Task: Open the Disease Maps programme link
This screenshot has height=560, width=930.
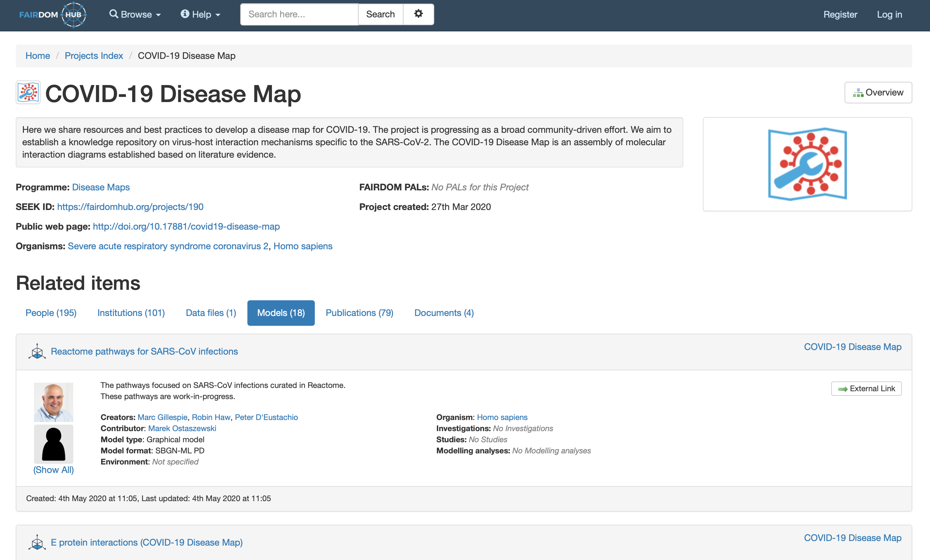Action: pyautogui.click(x=101, y=187)
